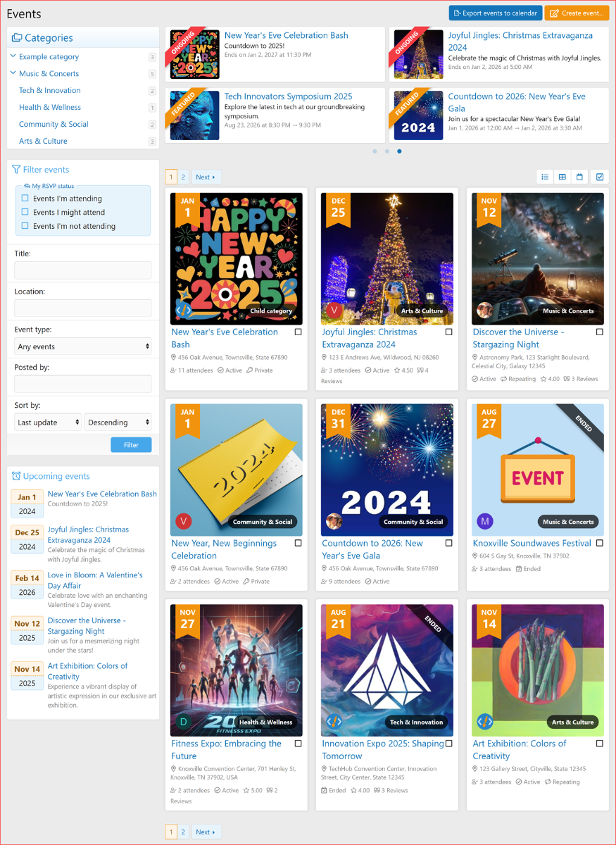Click Export events to calendar button
This screenshot has height=845, width=616.
pos(495,13)
